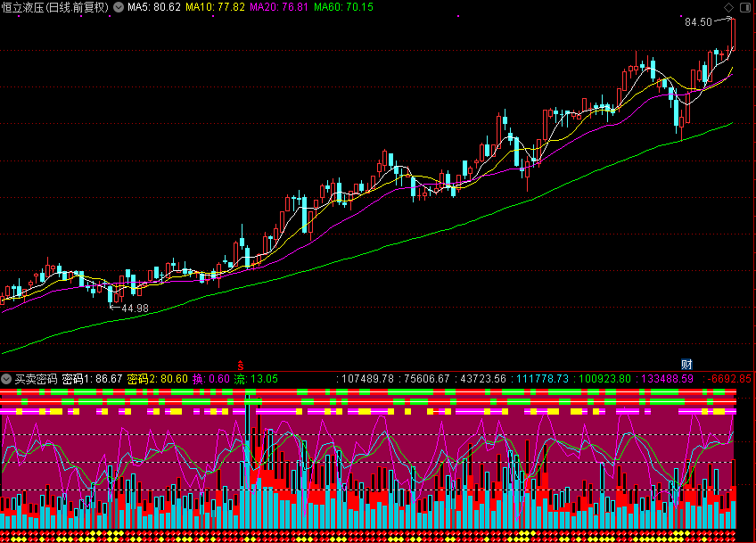
Task: Click the 密码2: 80.60 indicator value
Action: tap(157, 379)
